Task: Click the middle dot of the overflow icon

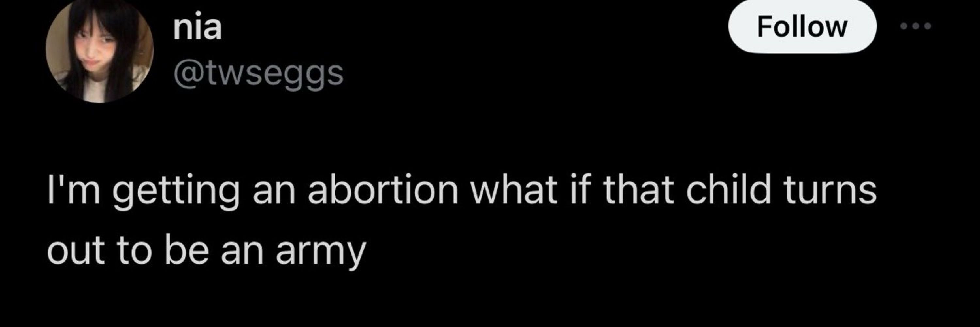Action: tap(916, 26)
